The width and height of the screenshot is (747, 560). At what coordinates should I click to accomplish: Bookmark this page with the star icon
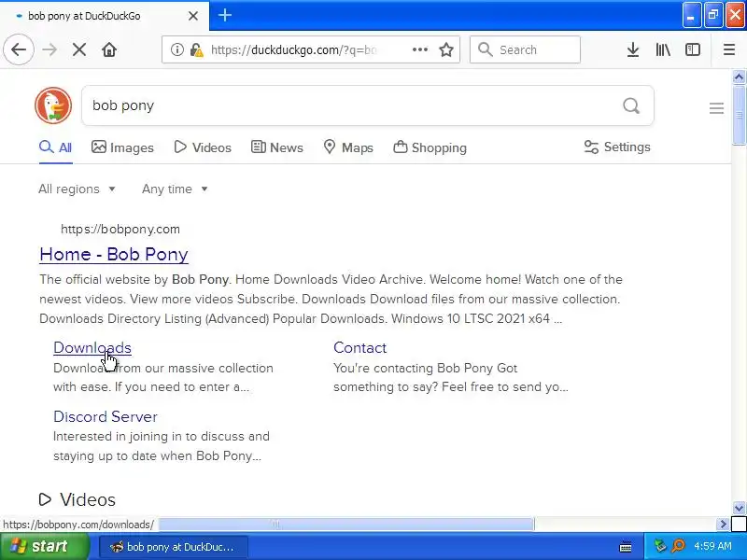[446, 49]
